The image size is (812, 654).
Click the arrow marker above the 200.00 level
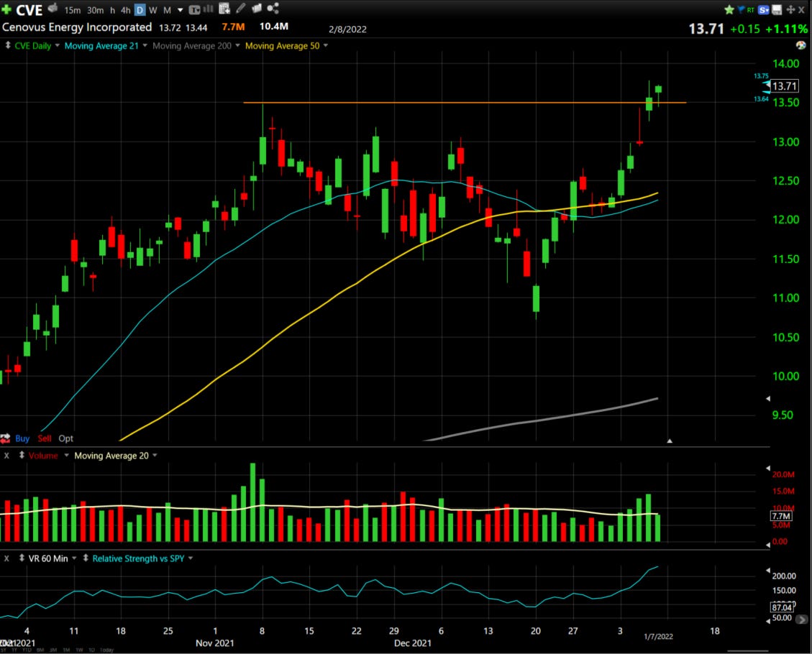768,570
